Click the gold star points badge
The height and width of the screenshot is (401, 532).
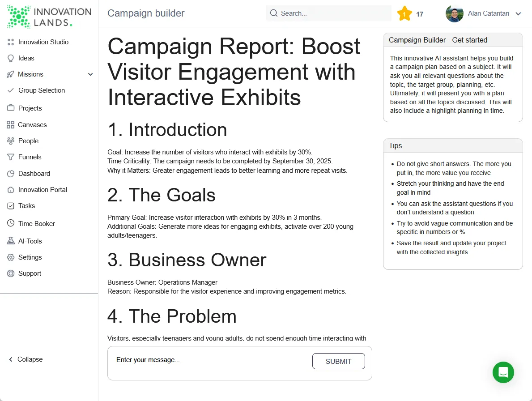pos(404,13)
